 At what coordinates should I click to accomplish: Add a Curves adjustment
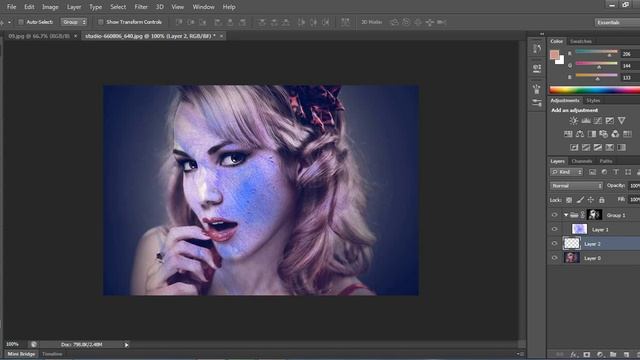[x=598, y=120]
